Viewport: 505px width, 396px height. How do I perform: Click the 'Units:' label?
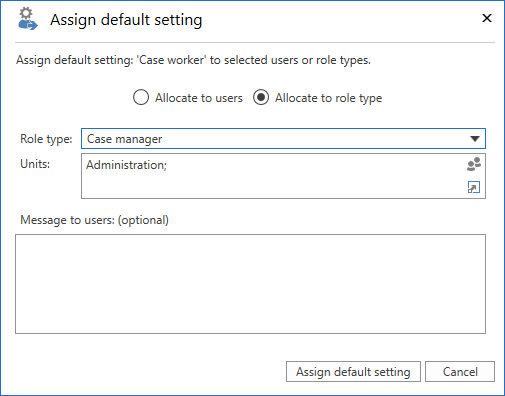(x=35, y=164)
